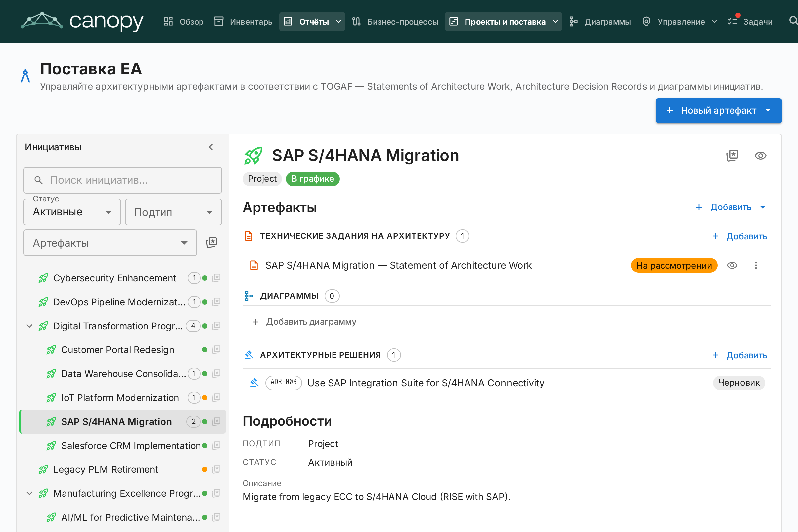Viewport: 798px width, 532px height.
Task: Click orange status dot of Legacy PLM Retirement
Action: [204, 469]
